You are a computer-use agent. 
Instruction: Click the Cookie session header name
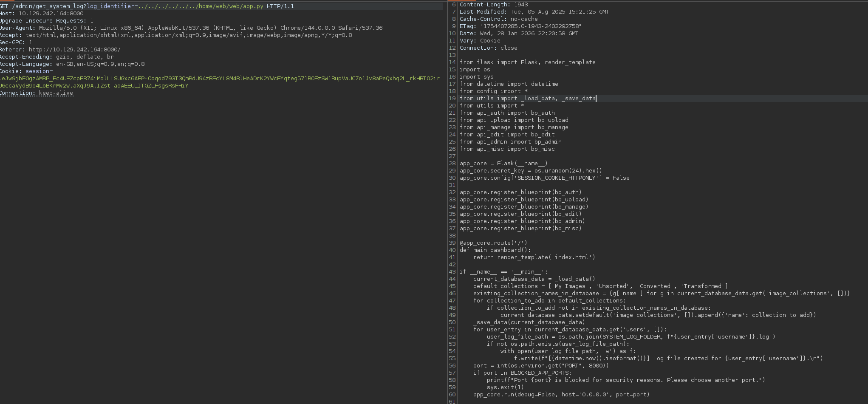coord(26,71)
